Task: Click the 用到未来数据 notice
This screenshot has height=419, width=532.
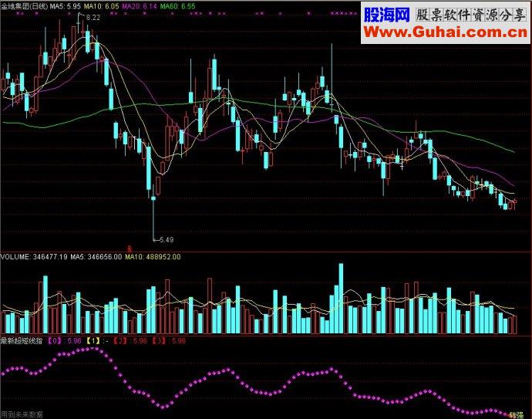Action: pos(22,414)
